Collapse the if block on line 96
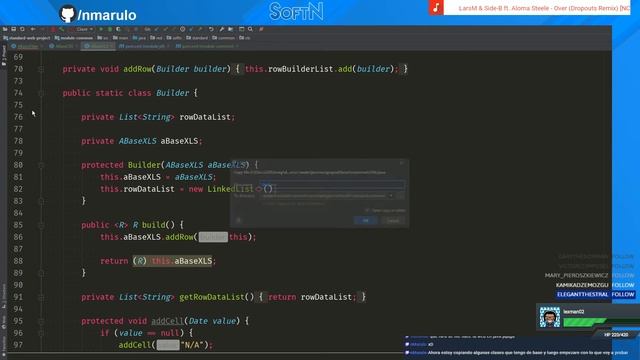640x360 pixels. (x=41, y=333)
